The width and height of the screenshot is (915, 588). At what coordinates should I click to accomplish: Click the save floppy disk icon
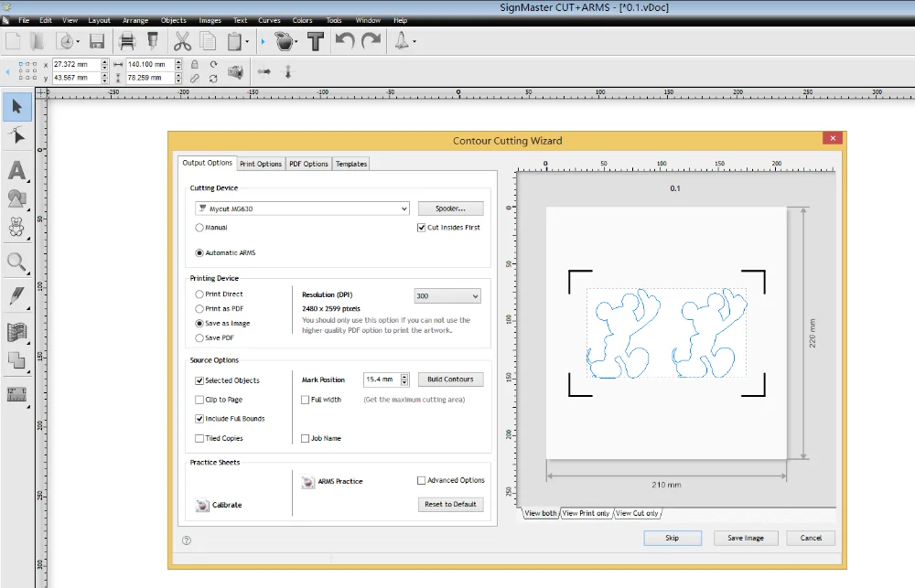tap(97, 41)
